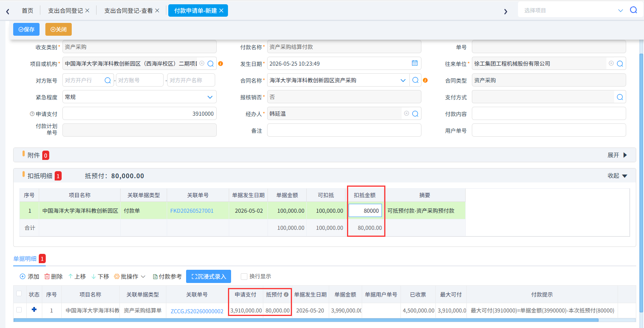Screen dimensions: 644x328
Task: Click the 扣抵金额 input showing 80000
Action: click(365, 210)
